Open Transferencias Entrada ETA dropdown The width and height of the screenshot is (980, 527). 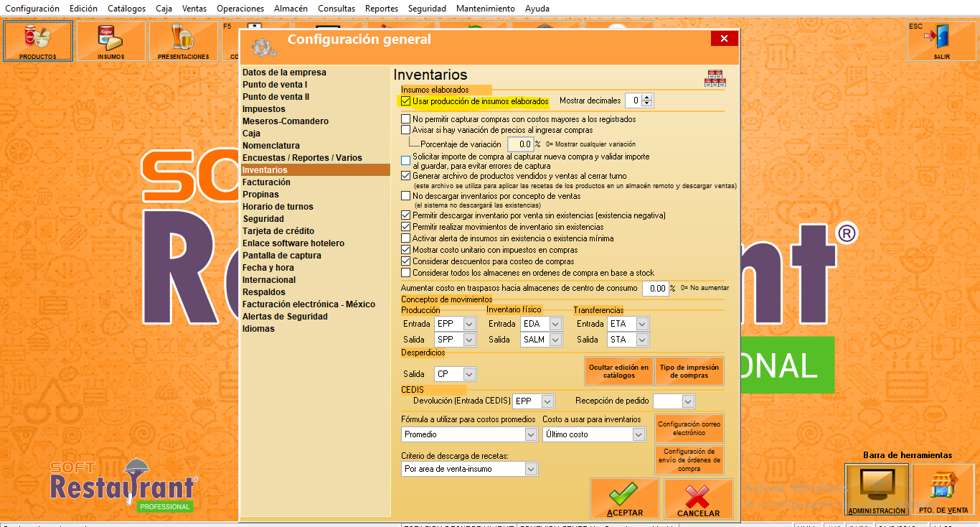coord(641,325)
